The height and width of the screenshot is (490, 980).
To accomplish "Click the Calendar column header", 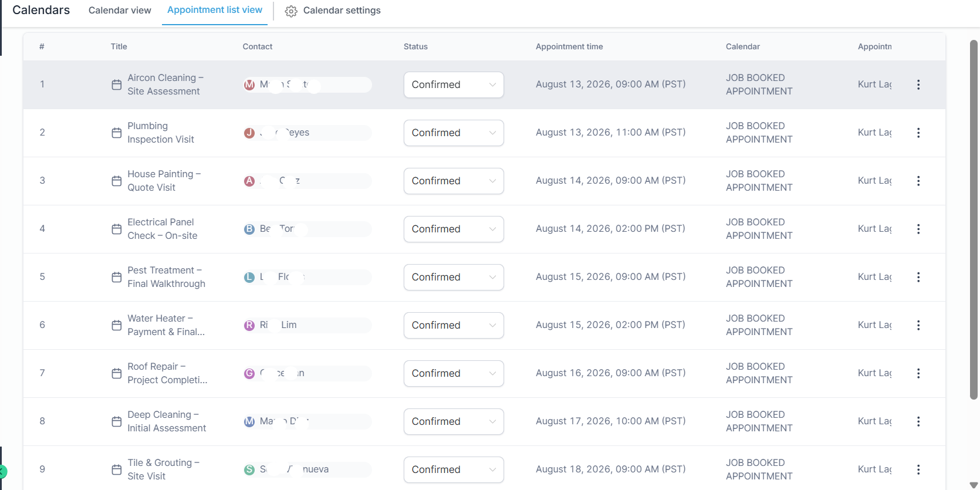I will [743, 46].
